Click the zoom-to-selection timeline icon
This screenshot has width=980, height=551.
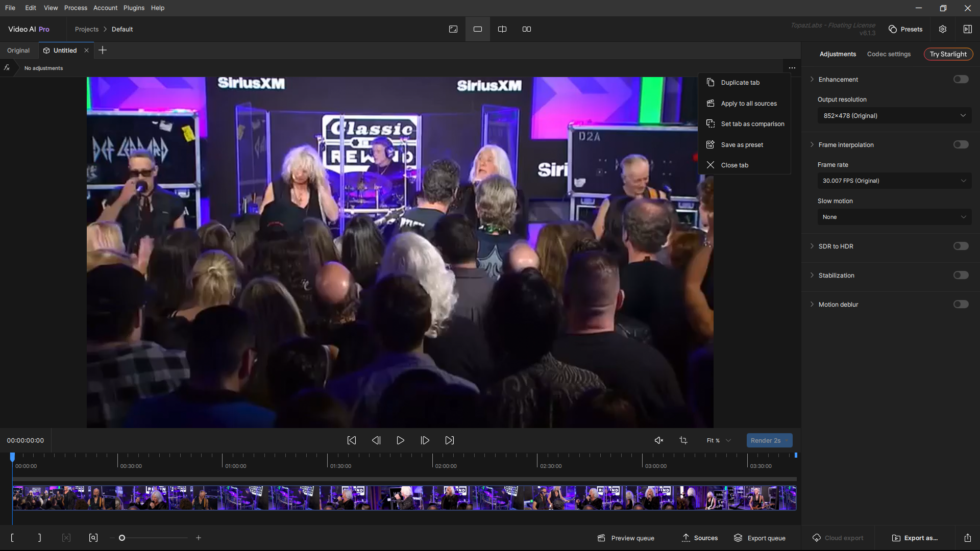(x=93, y=538)
